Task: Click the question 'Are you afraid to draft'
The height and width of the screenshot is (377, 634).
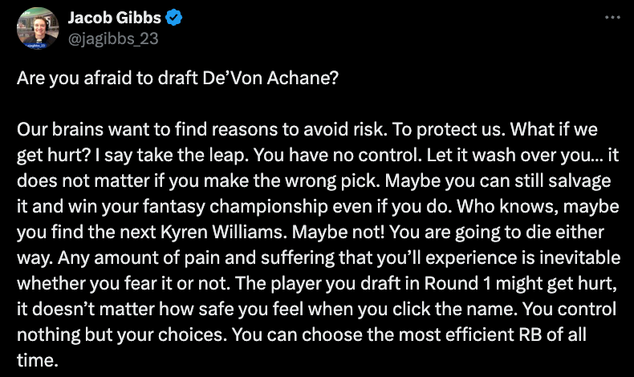Action: tap(107, 78)
